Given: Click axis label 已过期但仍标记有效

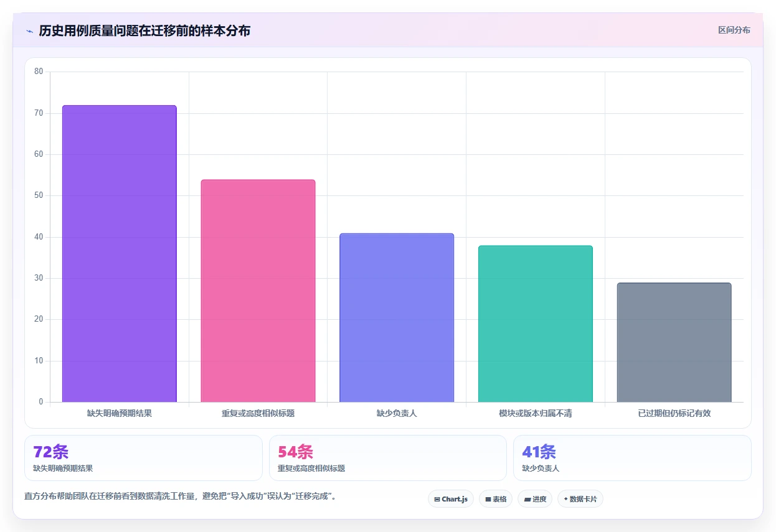Looking at the screenshot, I should [674, 413].
